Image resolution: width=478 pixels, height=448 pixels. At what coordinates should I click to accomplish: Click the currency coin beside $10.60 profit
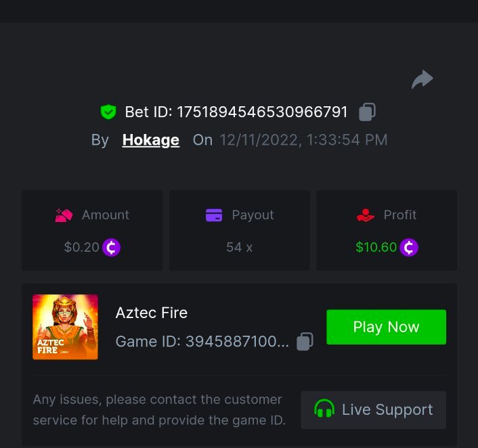tap(409, 248)
